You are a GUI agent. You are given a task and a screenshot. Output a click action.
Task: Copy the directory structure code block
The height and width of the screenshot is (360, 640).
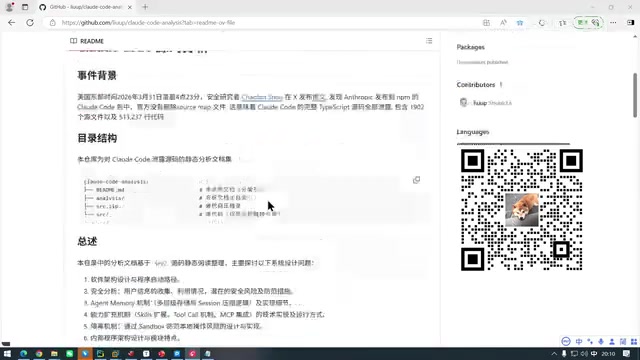[x=416, y=180]
